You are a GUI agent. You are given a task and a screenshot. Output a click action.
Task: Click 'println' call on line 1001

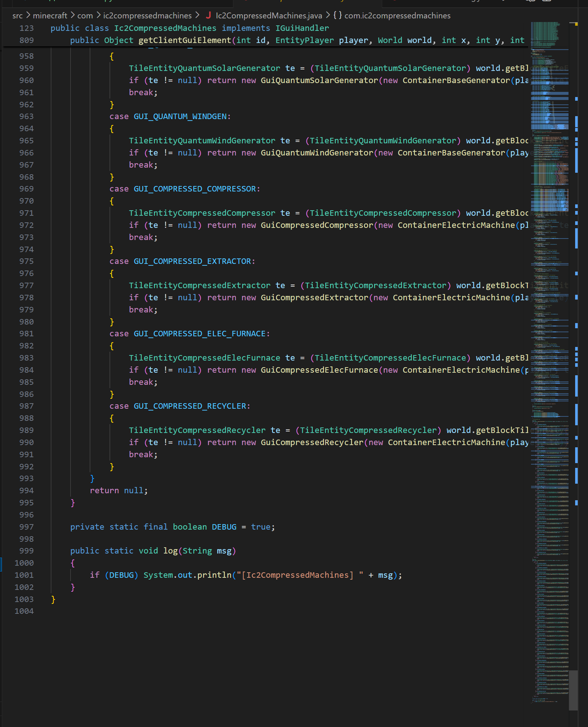point(214,575)
